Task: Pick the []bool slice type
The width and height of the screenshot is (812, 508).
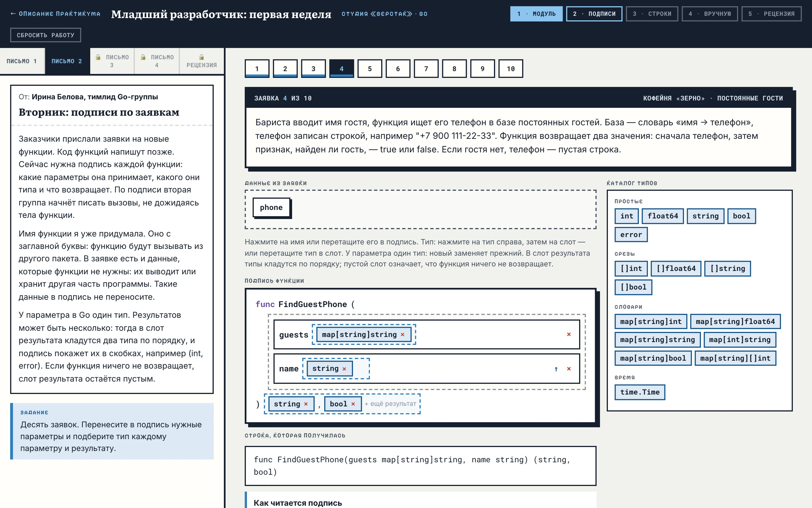Action: tap(634, 287)
